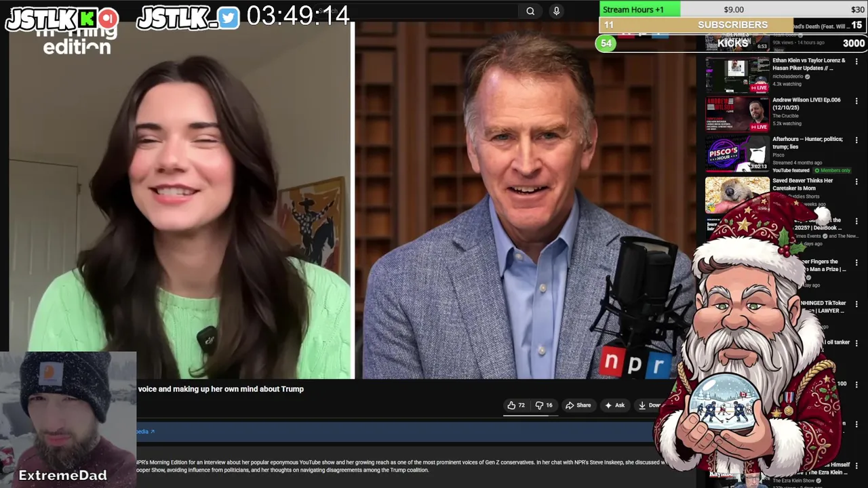The image size is (868, 488).
Task: Click the ExtremeDad webcam overlay
Action: pyautogui.click(x=68, y=420)
